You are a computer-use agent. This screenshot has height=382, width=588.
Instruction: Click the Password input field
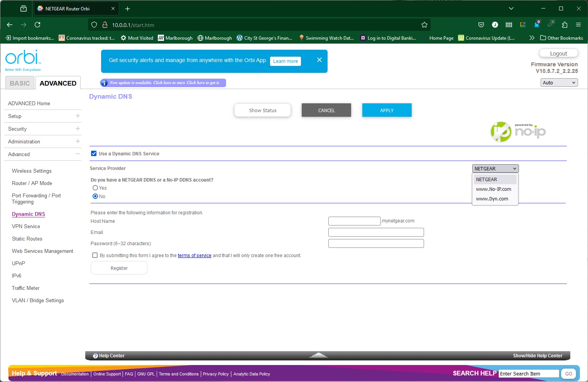pos(376,243)
